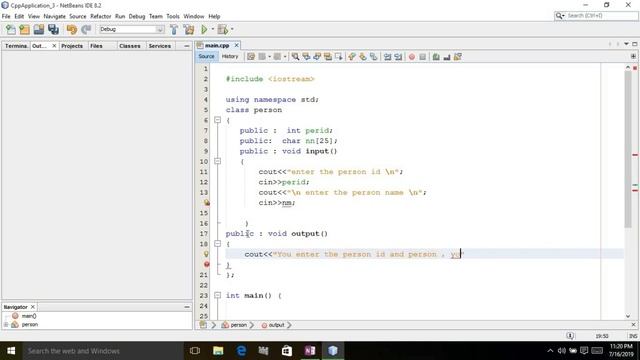Viewport: 640px width, 360px height.
Task: Expand the person node in Navigator
Action: point(6,324)
